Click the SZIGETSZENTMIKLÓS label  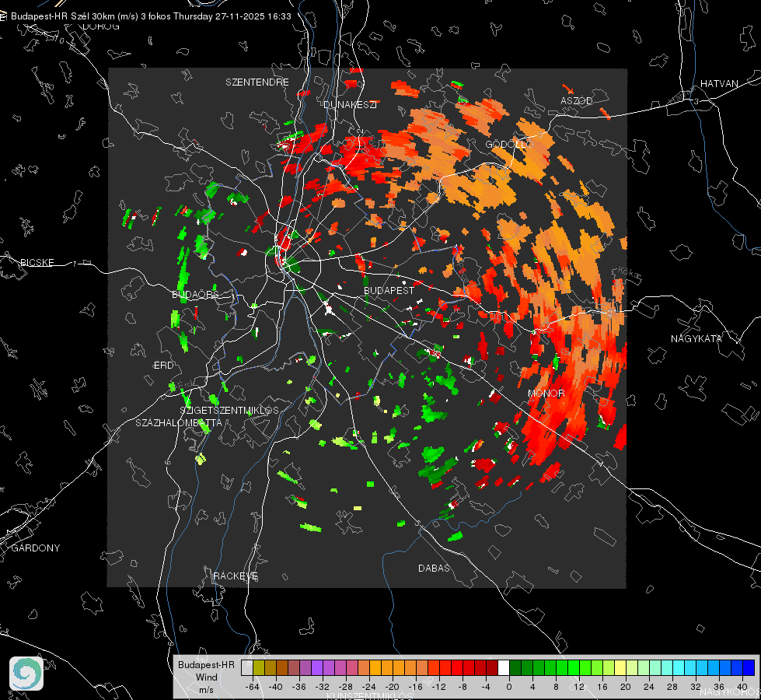pos(229,411)
